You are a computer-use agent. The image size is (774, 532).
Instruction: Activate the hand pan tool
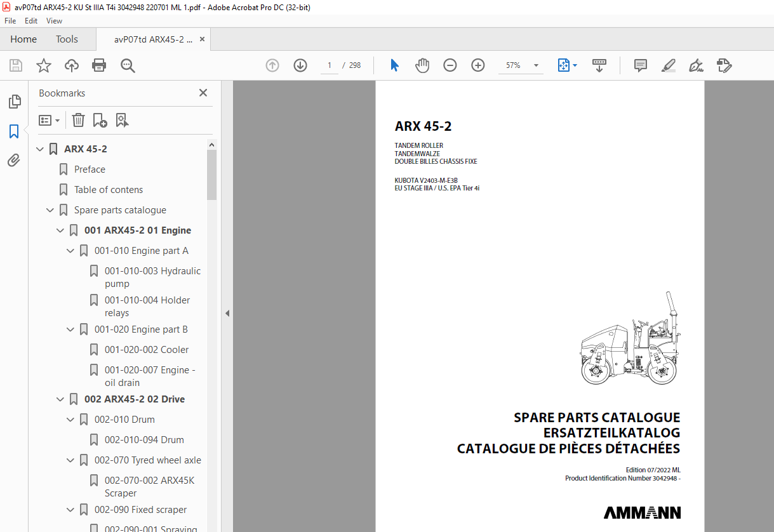(x=422, y=65)
